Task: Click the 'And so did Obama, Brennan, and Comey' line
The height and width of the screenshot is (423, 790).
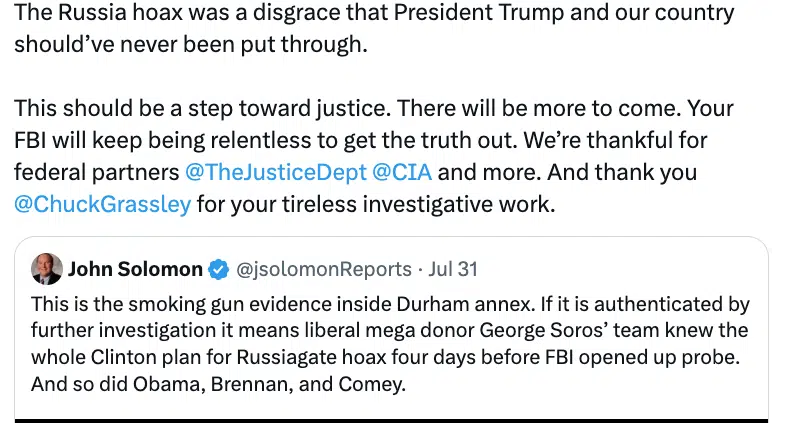Action: click(x=218, y=384)
